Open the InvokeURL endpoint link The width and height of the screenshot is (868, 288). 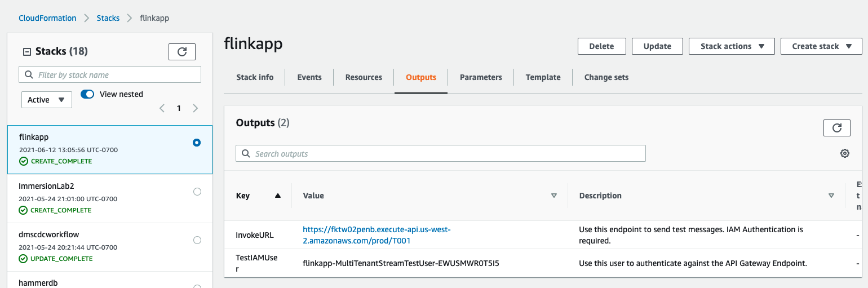click(377, 235)
